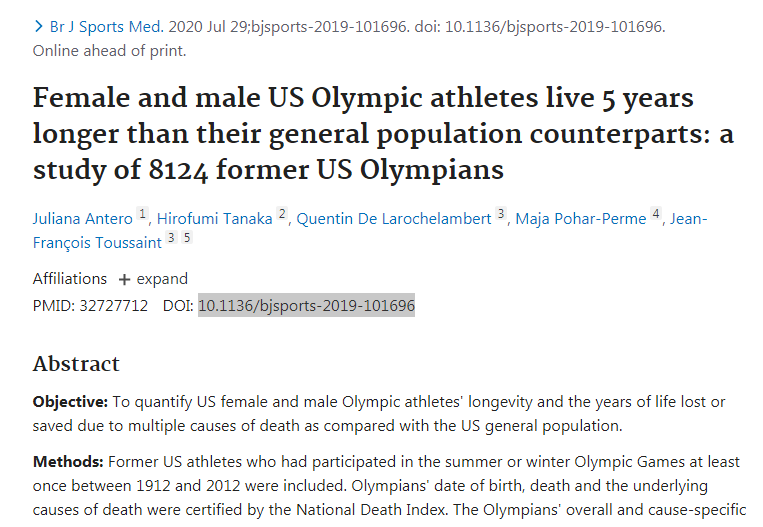Click affiliation superscript 1 after Antero
Viewport: 763px width, 527px height.
142,215
